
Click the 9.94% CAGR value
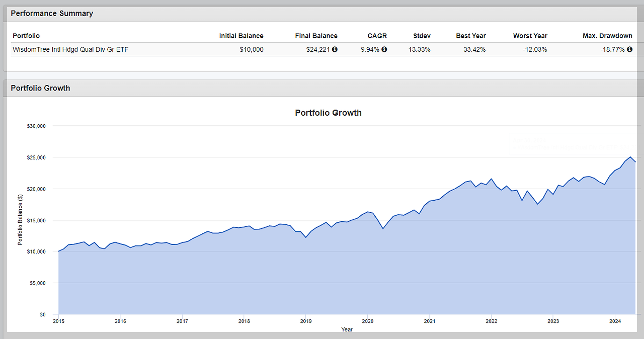tap(370, 49)
